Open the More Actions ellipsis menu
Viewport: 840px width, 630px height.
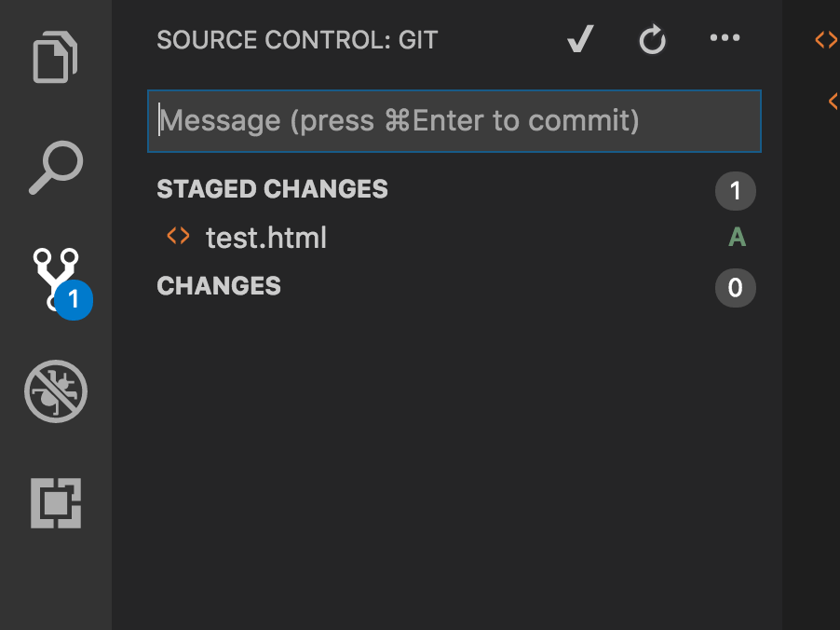(x=725, y=38)
